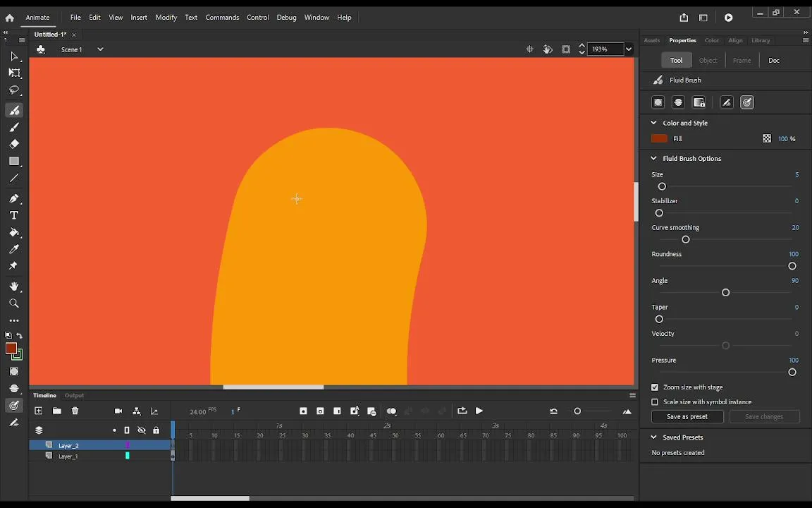Select the Rectangle tool
The width and height of the screenshot is (812, 508).
tap(15, 161)
